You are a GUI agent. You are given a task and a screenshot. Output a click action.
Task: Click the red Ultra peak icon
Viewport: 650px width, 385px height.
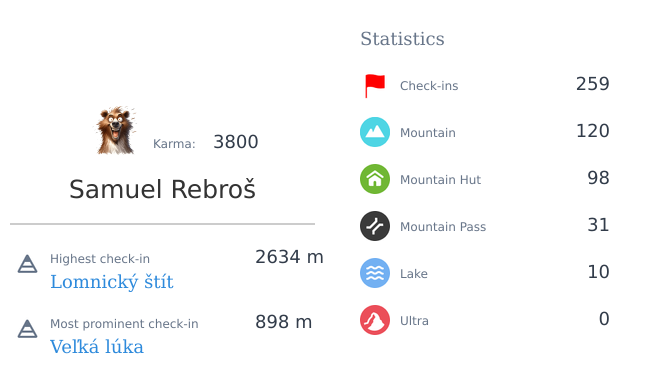(x=375, y=320)
